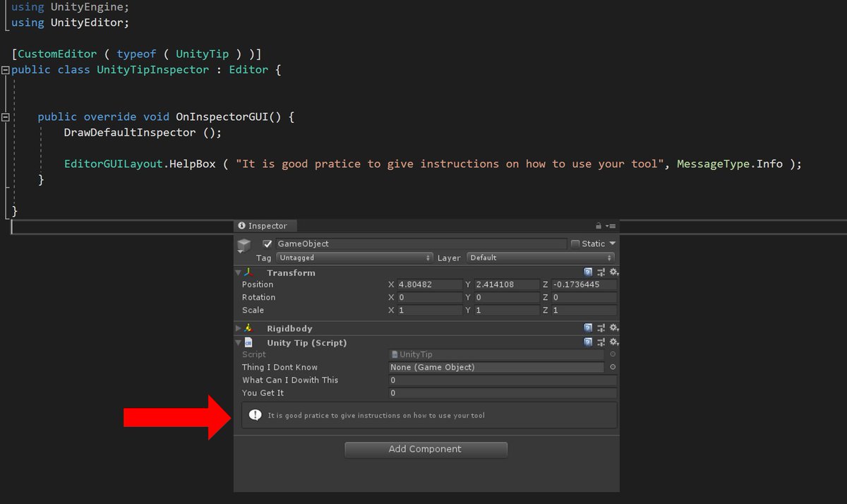Open the Tag dropdown showing Untagged
Viewport: 847px width, 504px height.
(355, 258)
